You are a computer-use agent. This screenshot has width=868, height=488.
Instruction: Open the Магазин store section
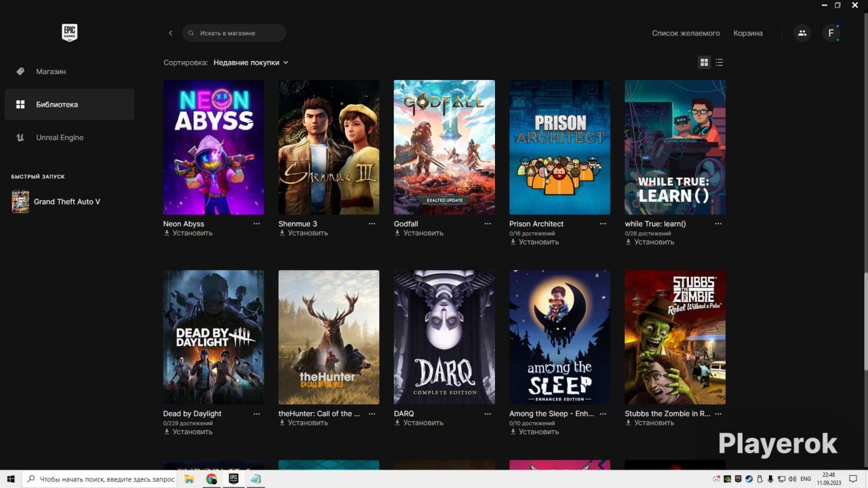coord(69,71)
